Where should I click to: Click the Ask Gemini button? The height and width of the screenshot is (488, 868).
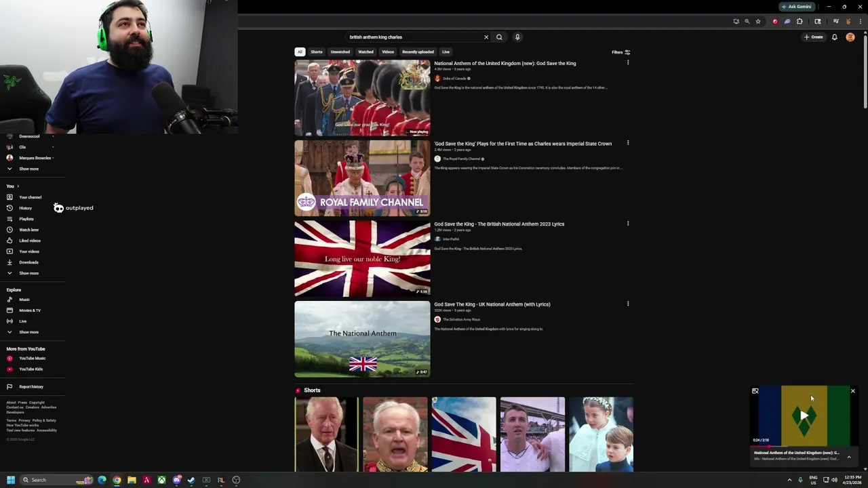[x=796, y=7]
